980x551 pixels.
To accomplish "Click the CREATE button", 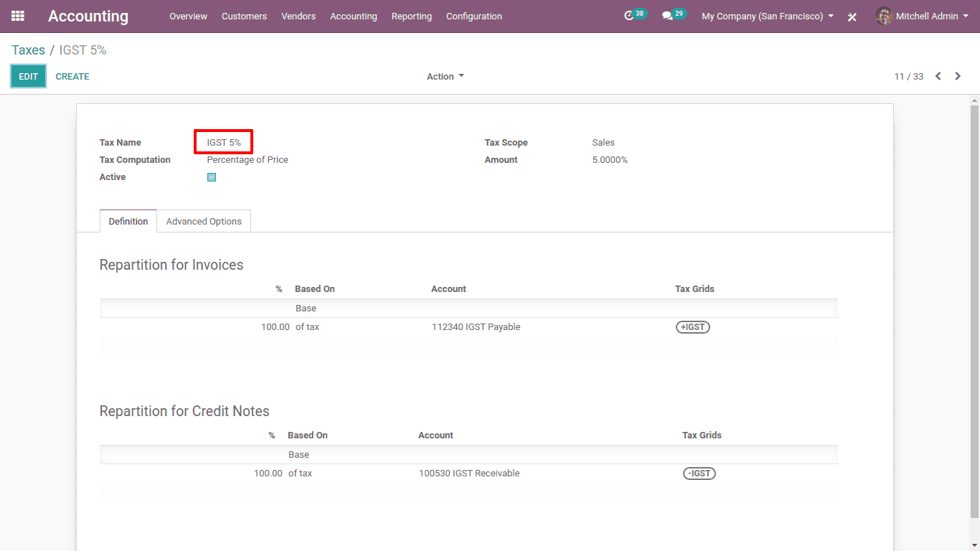I will (72, 76).
